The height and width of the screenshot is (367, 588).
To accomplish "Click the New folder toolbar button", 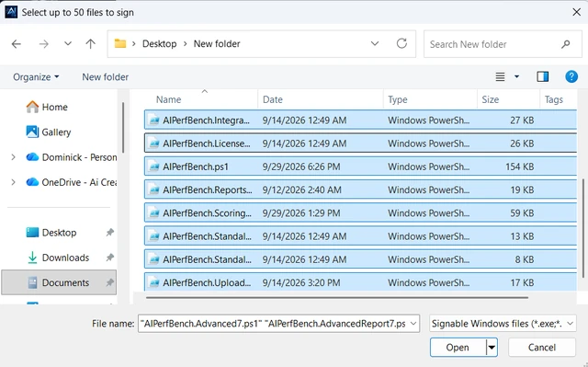I will point(106,77).
